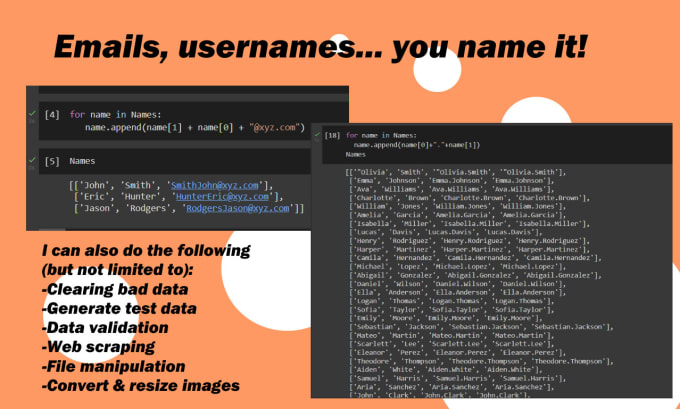
Task: Click the Scarlett Lee output row
Action: click(451, 344)
